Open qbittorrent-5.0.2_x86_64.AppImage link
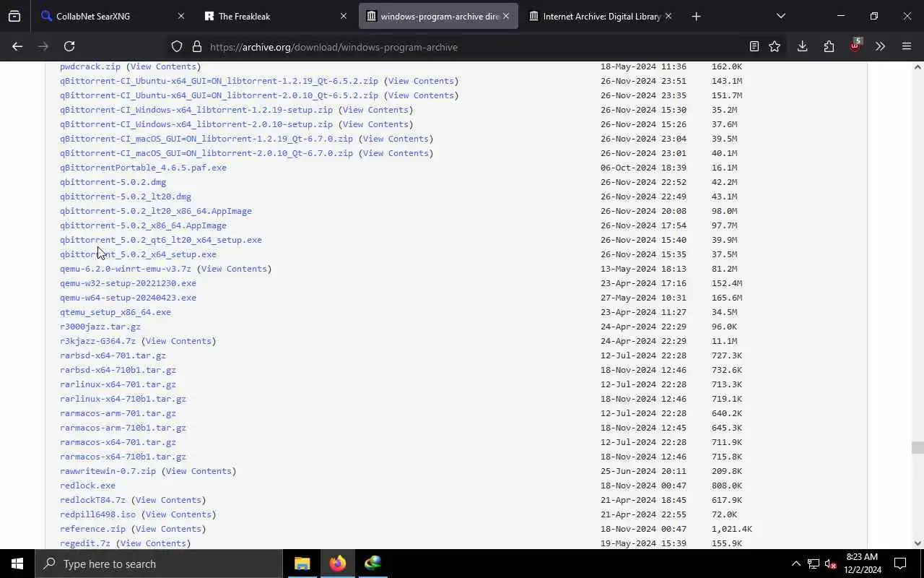This screenshot has height=578, width=924. [143, 225]
